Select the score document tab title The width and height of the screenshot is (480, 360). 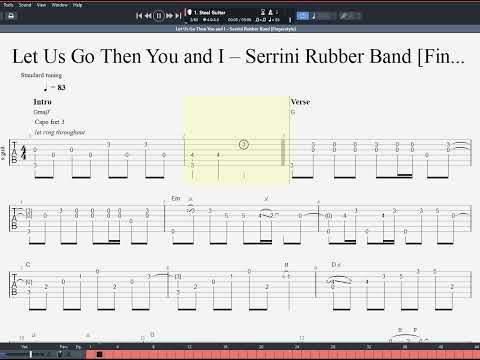(x=236, y=29)
